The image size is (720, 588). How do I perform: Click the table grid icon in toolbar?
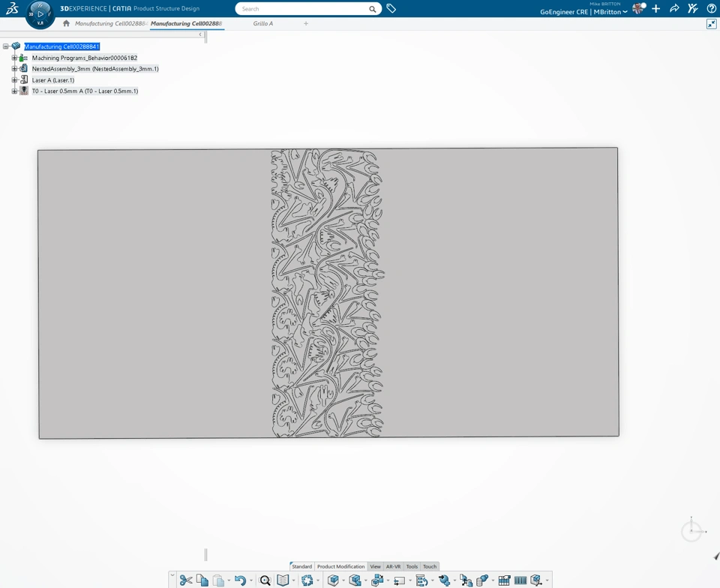pos(504,580)
